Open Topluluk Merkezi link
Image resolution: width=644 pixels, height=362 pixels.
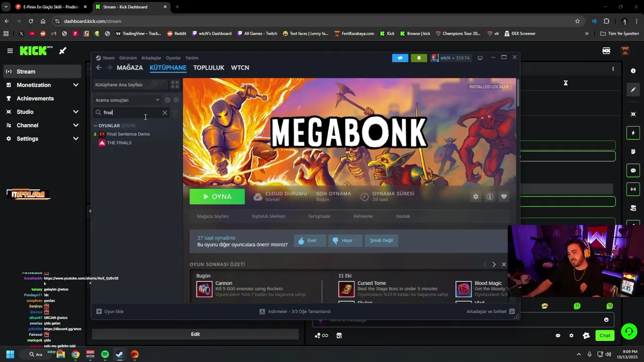pos(268,216)
